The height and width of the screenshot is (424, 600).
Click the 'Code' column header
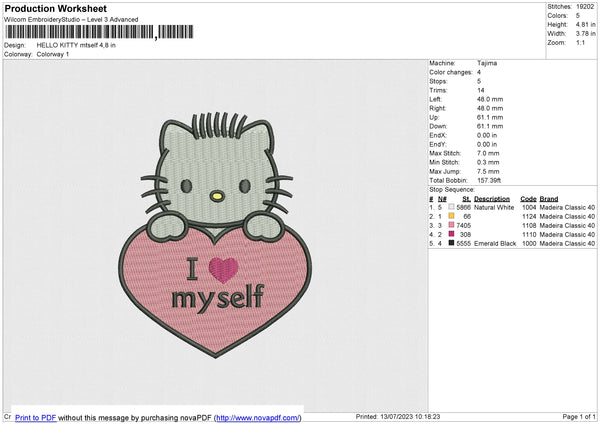(x=528, y=199)
